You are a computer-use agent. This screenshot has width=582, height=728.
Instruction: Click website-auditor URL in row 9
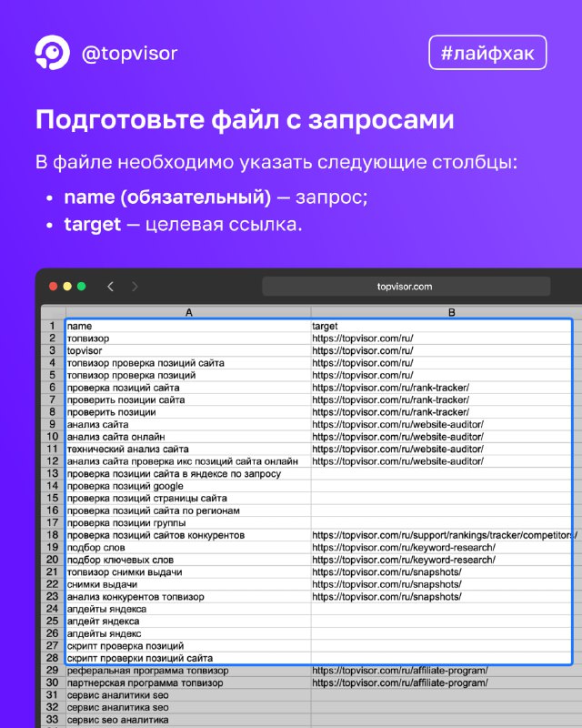pyautogui.click(x=397, y=424)
